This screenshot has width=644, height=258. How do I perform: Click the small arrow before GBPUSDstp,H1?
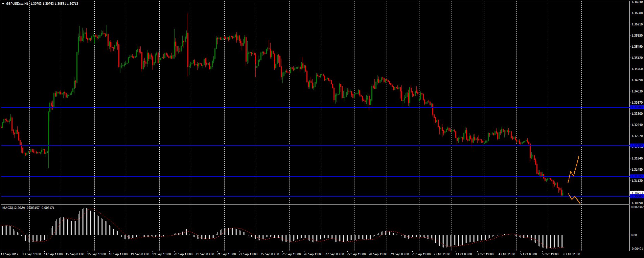[x=3, y=3]
